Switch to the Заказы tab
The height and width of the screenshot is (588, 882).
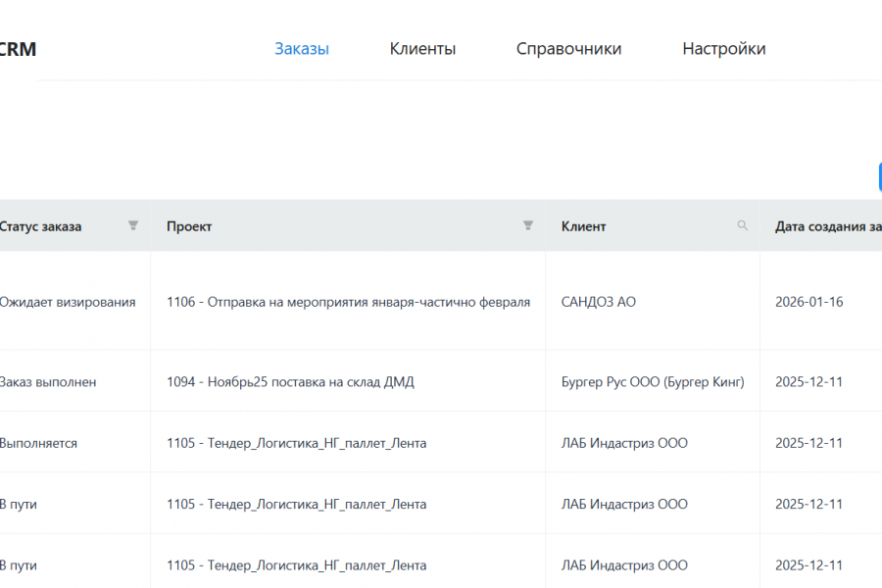tap(302, 49)
